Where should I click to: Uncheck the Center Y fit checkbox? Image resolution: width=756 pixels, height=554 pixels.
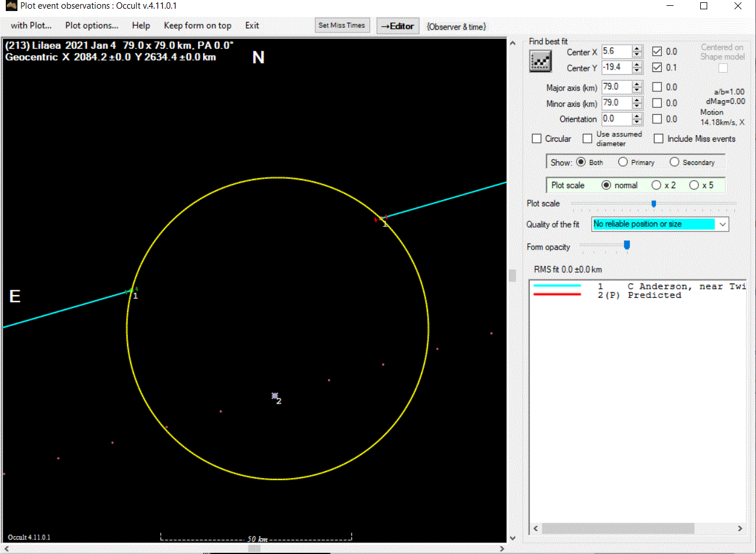pyautogui.click(x=657, y=67)
